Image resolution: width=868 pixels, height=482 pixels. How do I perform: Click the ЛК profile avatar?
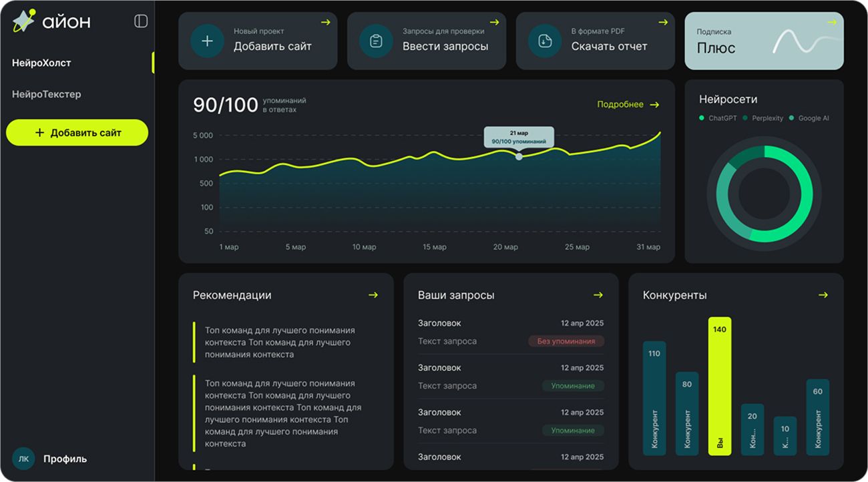pyautogui.click(x=23, y=459)
